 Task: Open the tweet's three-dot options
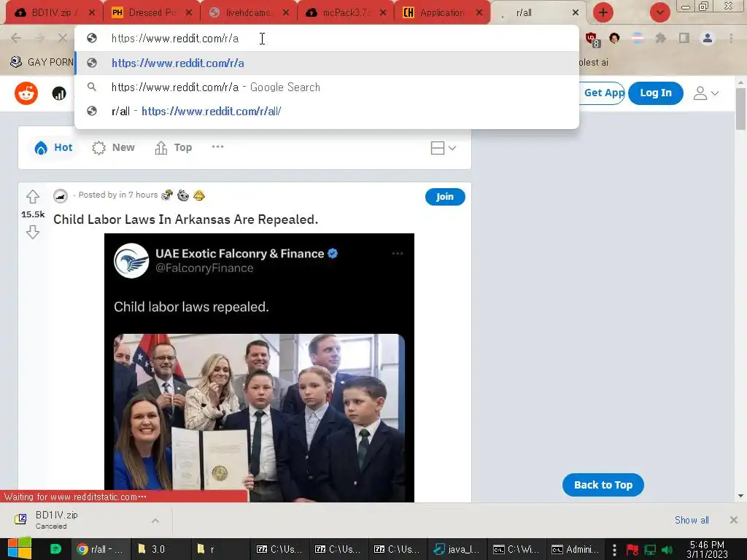398,253
